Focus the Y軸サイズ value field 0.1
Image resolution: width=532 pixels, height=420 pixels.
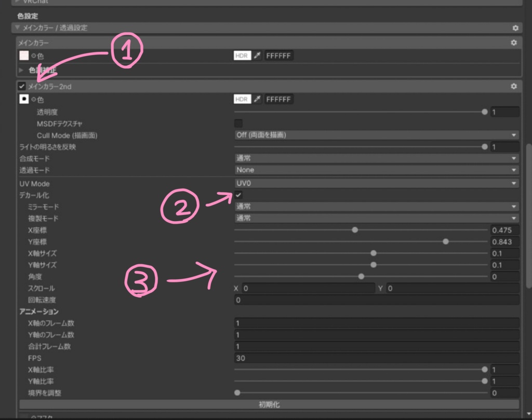505,265
